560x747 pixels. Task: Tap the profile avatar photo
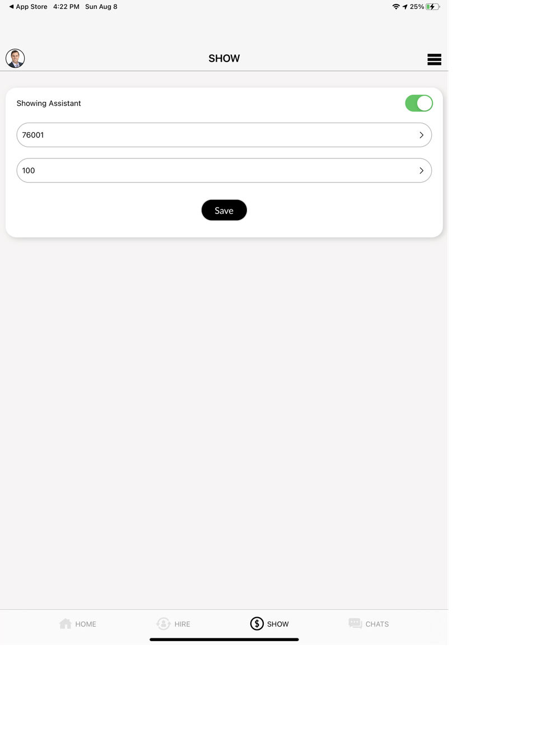[15, 58]
